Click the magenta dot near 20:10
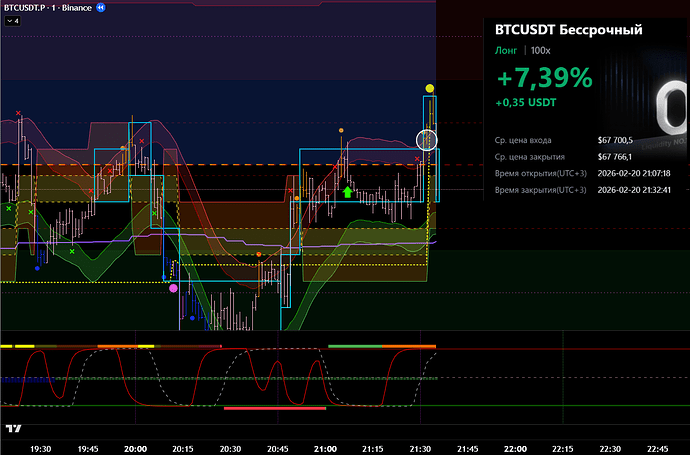Screen dimensions: 690x455 pos(173,288)
